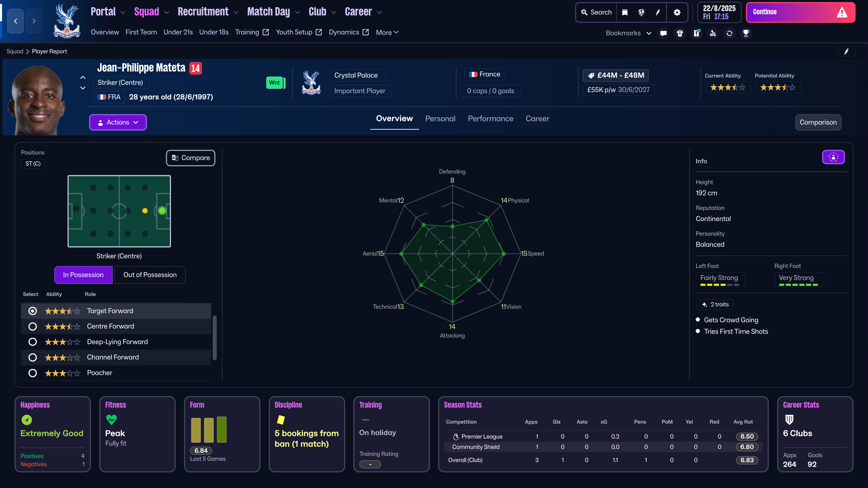Open the globe world icon in top bar
Screen dimensions: 868x488
(641, 12)
